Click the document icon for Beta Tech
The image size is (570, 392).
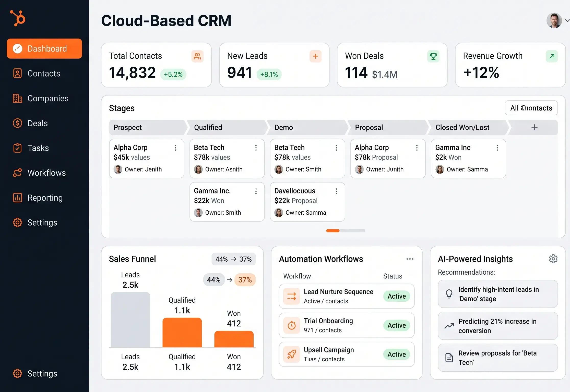[x=449, y=358]
